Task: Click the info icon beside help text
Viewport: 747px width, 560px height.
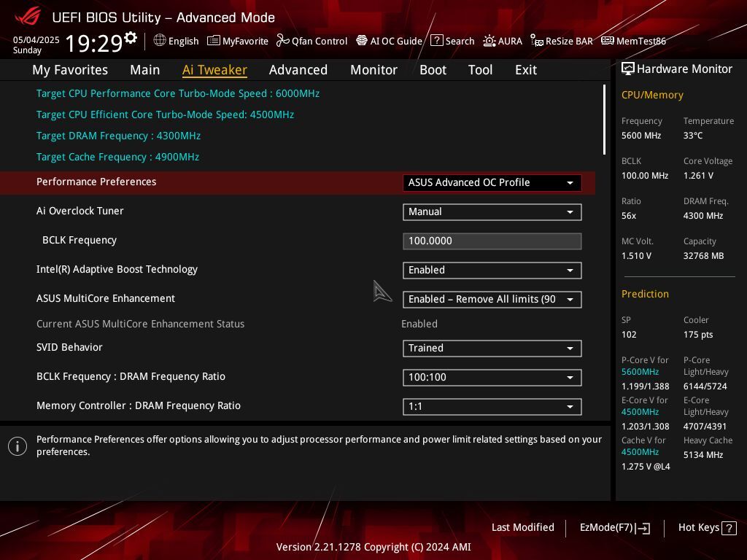Action: click(18, 446)
